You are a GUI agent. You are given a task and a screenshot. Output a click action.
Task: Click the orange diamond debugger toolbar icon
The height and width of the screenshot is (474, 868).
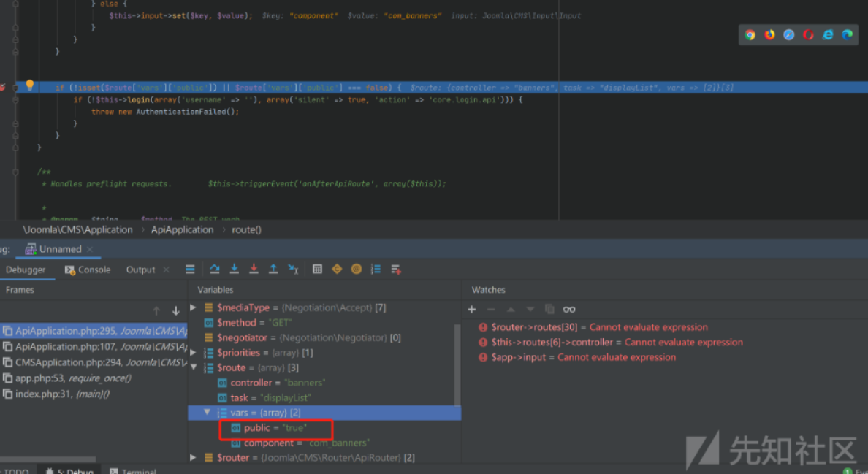[x=337, y=270]
